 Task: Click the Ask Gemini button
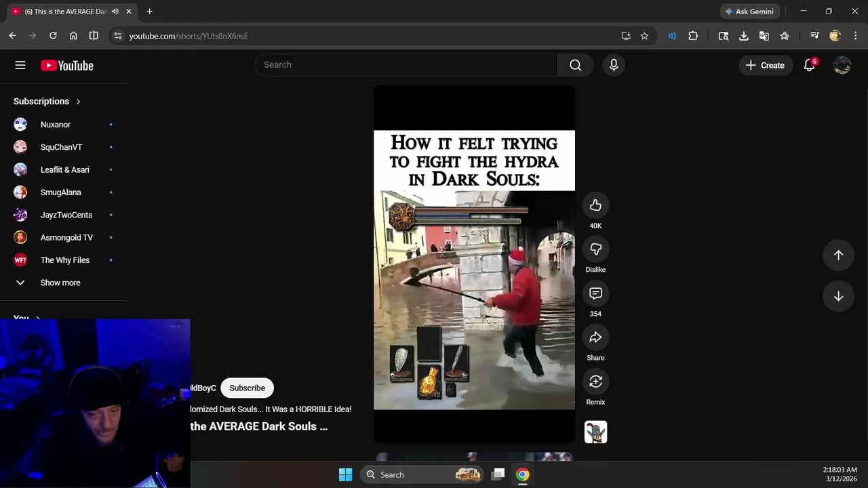(x=750, y=12)
